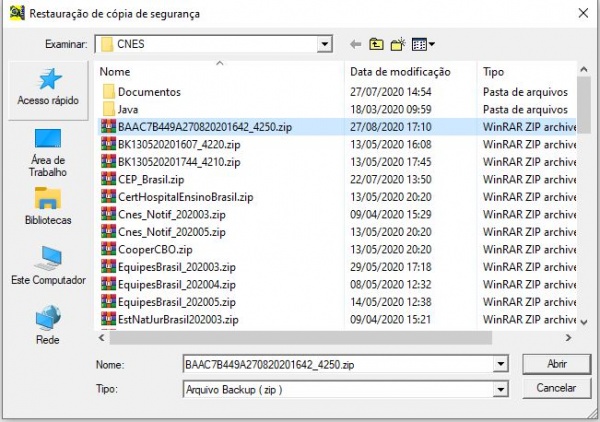Click Pasta de arquivos type for Documentos
Viewport: 600px width, 422px height.
[525, 92]
